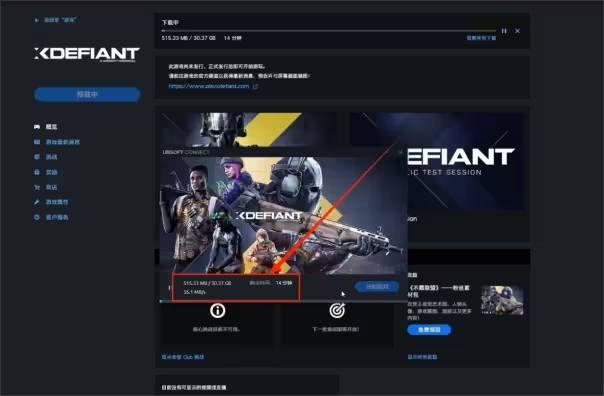Click the bullseye target challenge icon

[x=337, y=310]
